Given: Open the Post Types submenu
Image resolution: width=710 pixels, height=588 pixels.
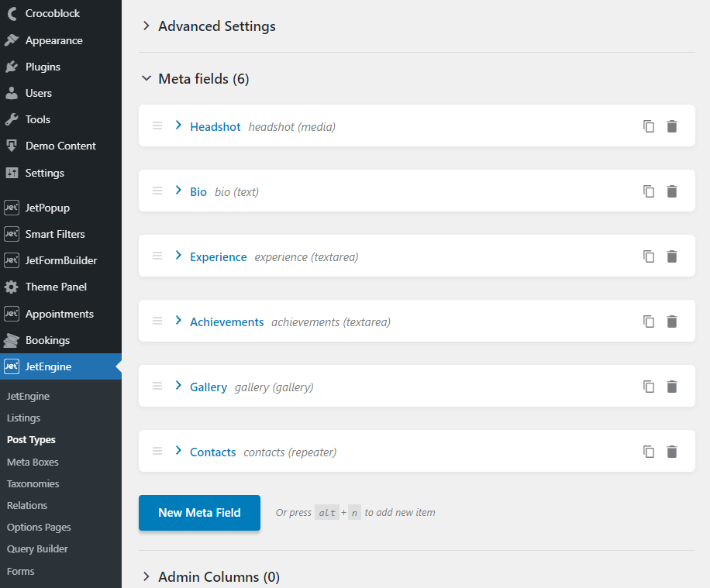Looking at the screenshot, I should 31,440.
